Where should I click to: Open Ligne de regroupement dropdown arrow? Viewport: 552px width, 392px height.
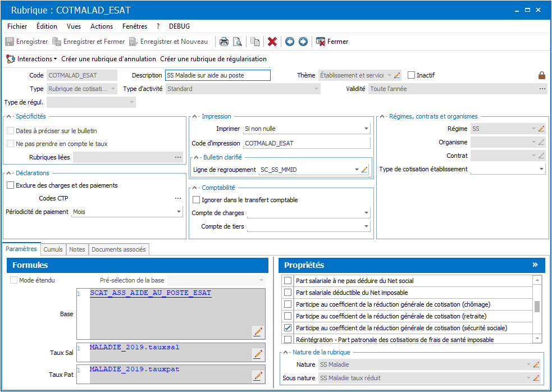(x=357, y=170)
